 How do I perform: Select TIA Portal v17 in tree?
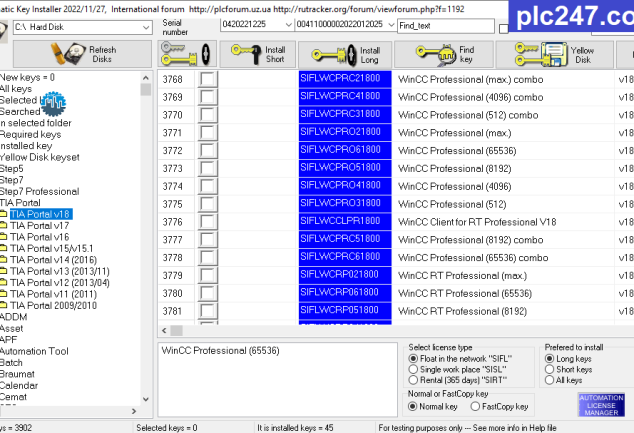[x=39, y=225]
